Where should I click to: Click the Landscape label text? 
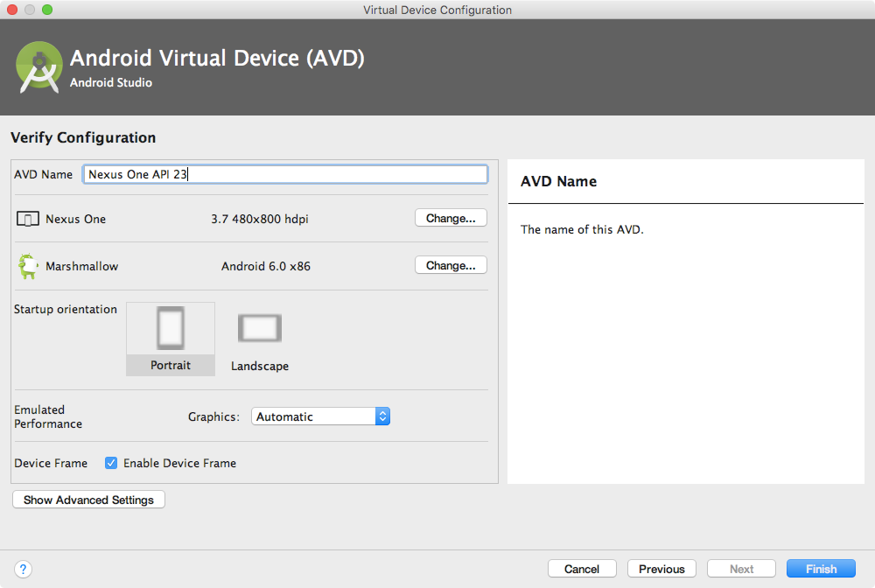pyautogui.click(x=260, y=366)
